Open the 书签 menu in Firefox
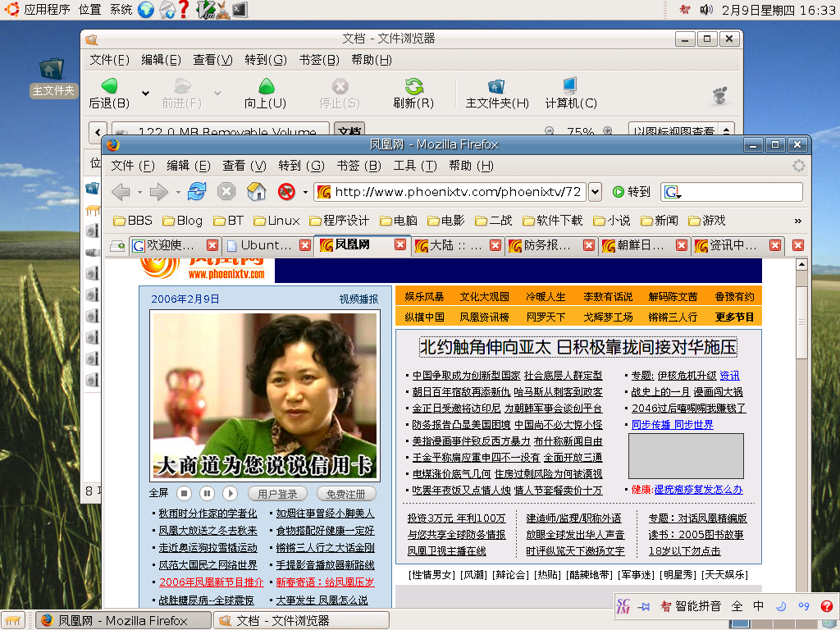 359,166
